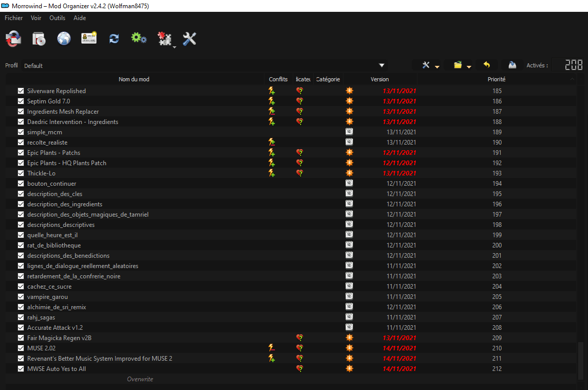Click the blue Refresh arrows icon
The image size is (588, 390).
114,39
